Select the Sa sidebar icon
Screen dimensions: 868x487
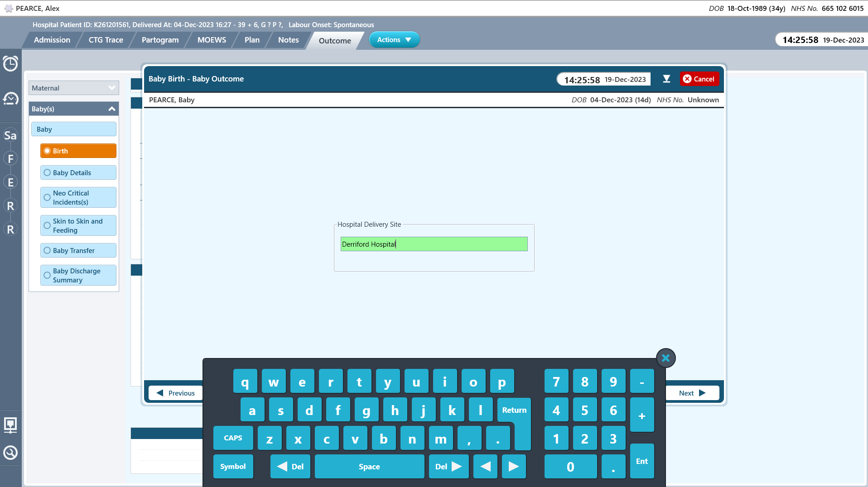point(10,135)
